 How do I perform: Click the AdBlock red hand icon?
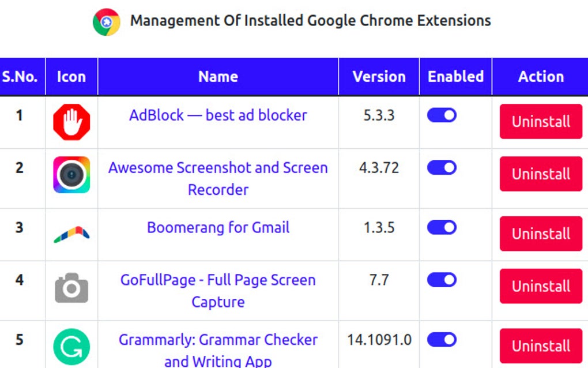pyautogui.click(x=71, y=122)
